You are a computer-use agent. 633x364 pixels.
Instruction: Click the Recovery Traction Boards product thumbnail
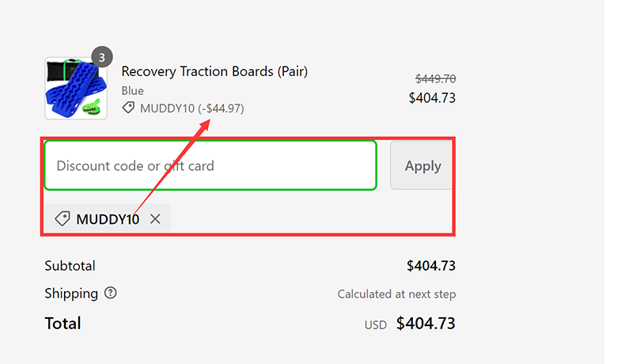coord(76,89)
